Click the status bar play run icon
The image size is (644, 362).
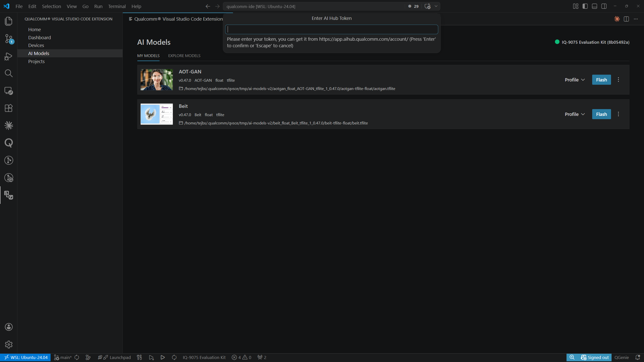point(163,357)
